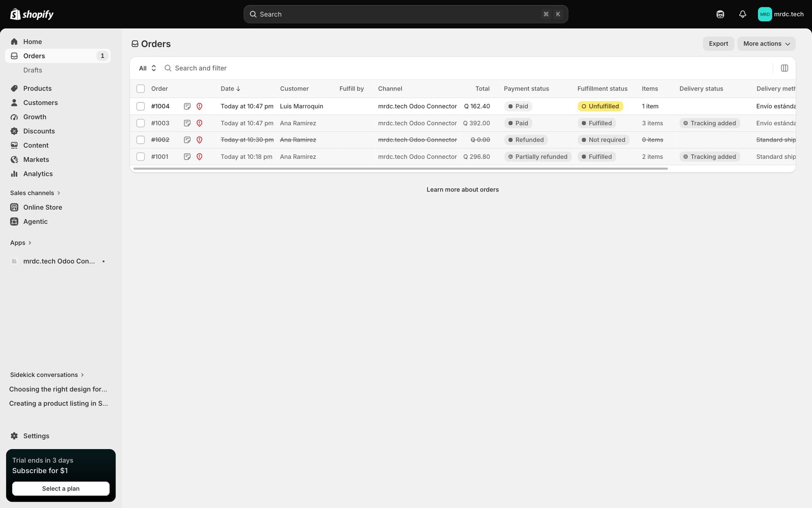The width and height of the screenshot is (812, 508).
Task: Click Partially refunded badge on #1001
Action: (x=538, y=157)
